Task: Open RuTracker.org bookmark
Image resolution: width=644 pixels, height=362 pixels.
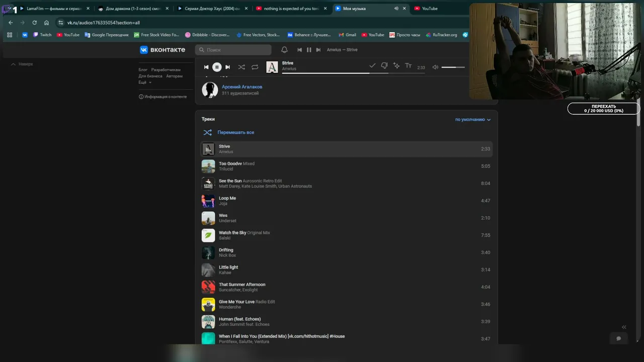Action: tap(441, 35)
